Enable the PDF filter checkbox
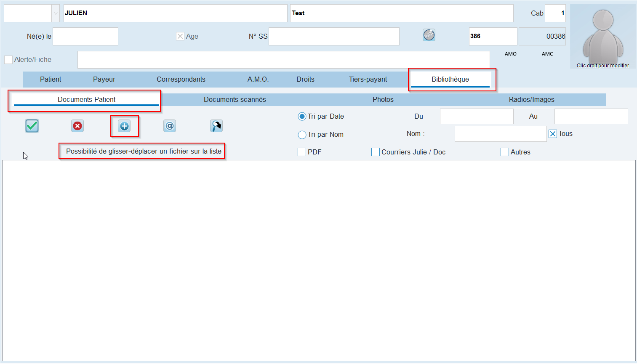The image size is (637, 364). 302,152
